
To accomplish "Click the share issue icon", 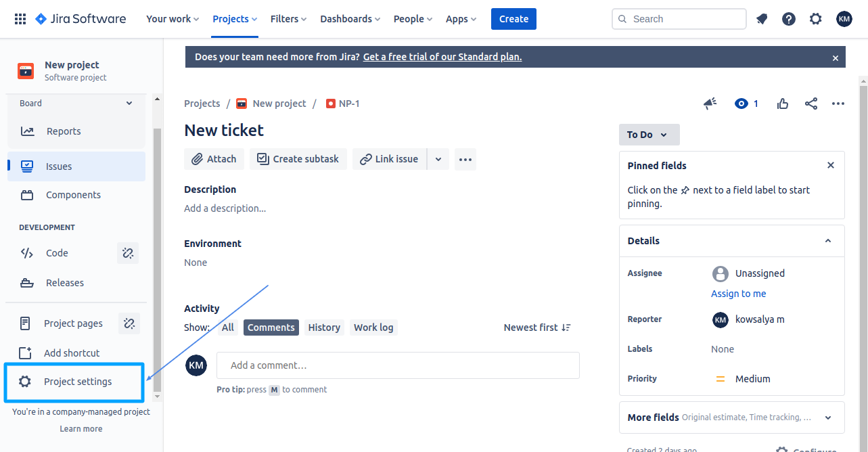I will click(811, 104).
